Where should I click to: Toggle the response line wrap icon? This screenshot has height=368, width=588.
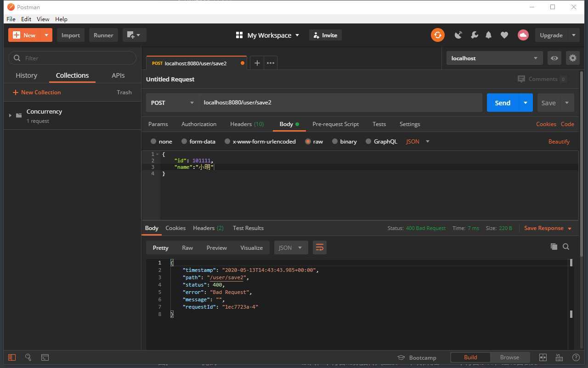319,247
